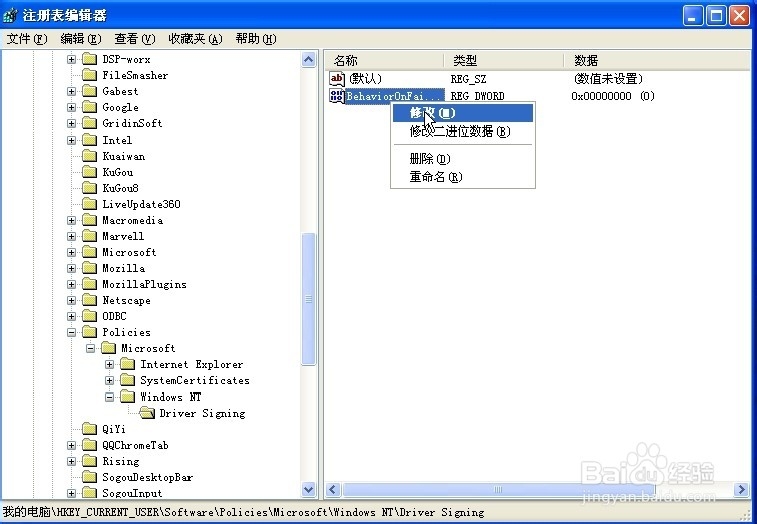
Task: Click the Mozilla folder icon
Action: coord(89,268)
